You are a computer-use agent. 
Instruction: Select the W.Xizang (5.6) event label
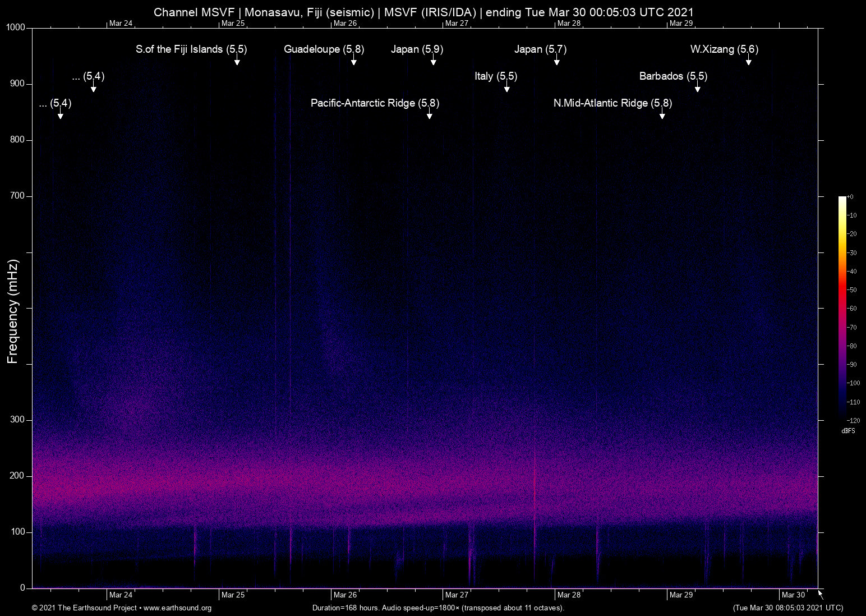[x=724, y=49]
